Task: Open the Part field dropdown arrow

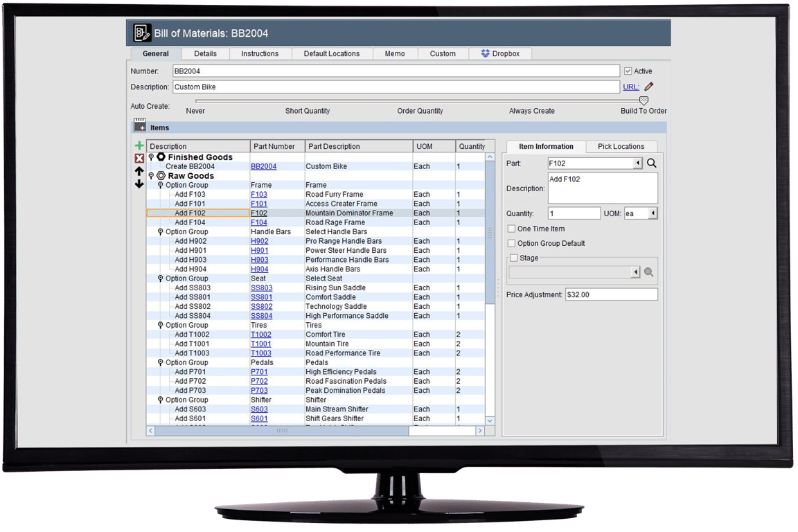Action: click(637, 163)
